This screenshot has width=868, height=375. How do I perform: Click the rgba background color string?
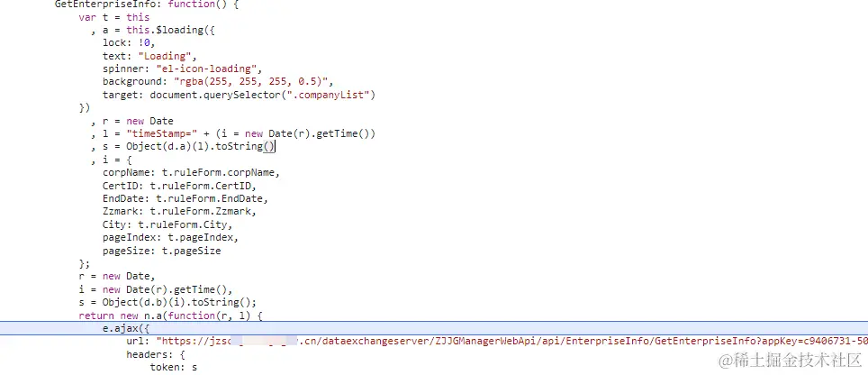[250, 82]
